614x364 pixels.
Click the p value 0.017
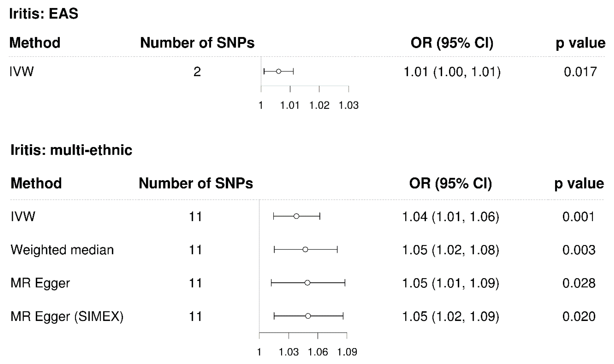580,72
